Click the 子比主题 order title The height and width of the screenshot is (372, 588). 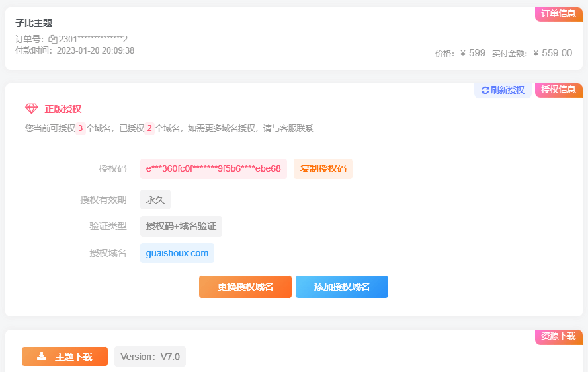point(34,23)
